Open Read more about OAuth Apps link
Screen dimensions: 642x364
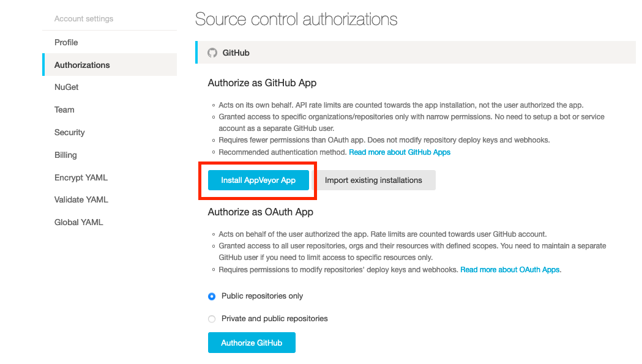pos(510,269)
